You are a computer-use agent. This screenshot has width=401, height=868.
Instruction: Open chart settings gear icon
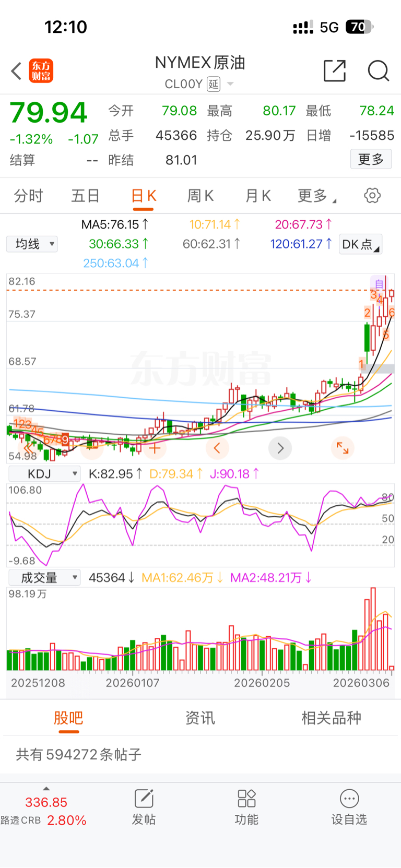pyautogui.click(x=372, y=196)
